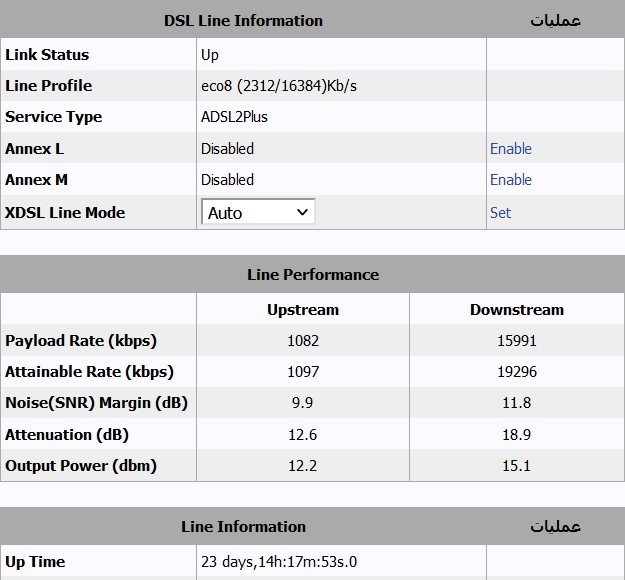The width and height of the screenshot is (625, 580).
Task: Select Line Profile value eco8 (2312/16384)Kb/s
Action: tap(279, 86)
